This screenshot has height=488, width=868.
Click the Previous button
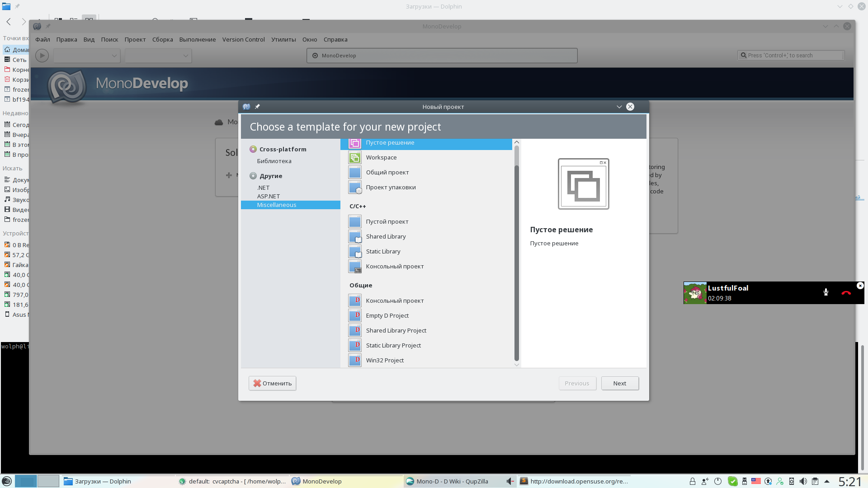pyautogui.click(x=577, y=383)
